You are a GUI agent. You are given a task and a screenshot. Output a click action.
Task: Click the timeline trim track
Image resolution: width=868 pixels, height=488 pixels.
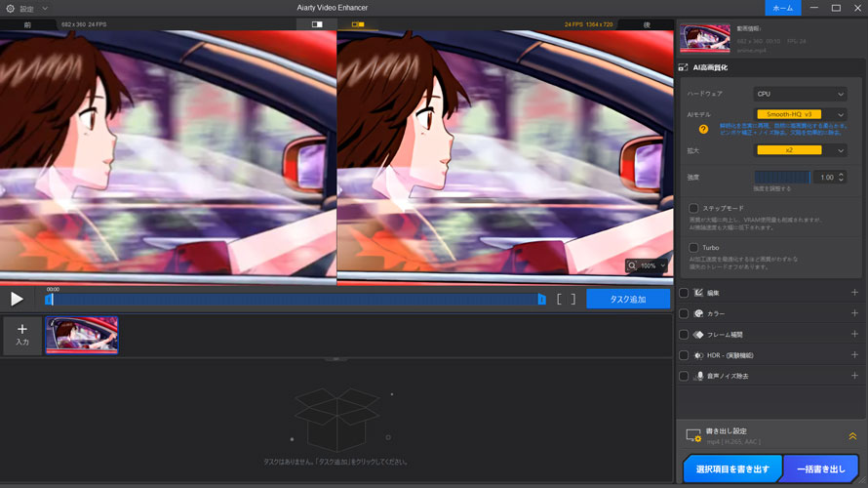click(296, 299)
